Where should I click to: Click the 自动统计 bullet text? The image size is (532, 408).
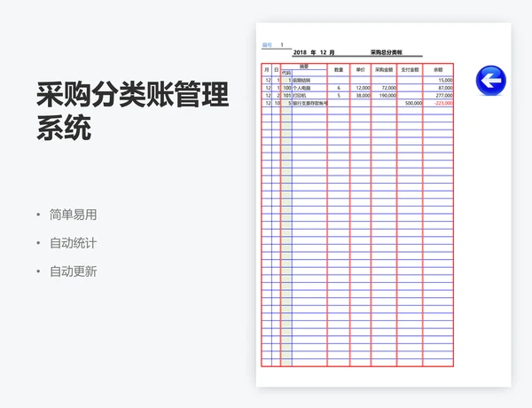point(73,243)
